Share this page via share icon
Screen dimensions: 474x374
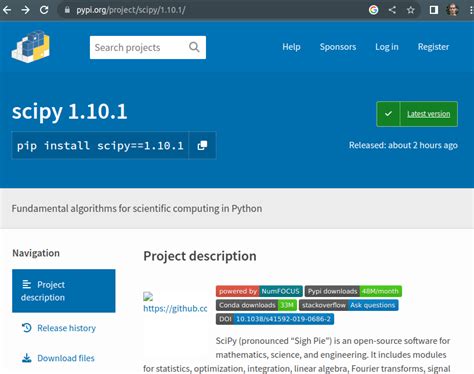click(392, 10)
